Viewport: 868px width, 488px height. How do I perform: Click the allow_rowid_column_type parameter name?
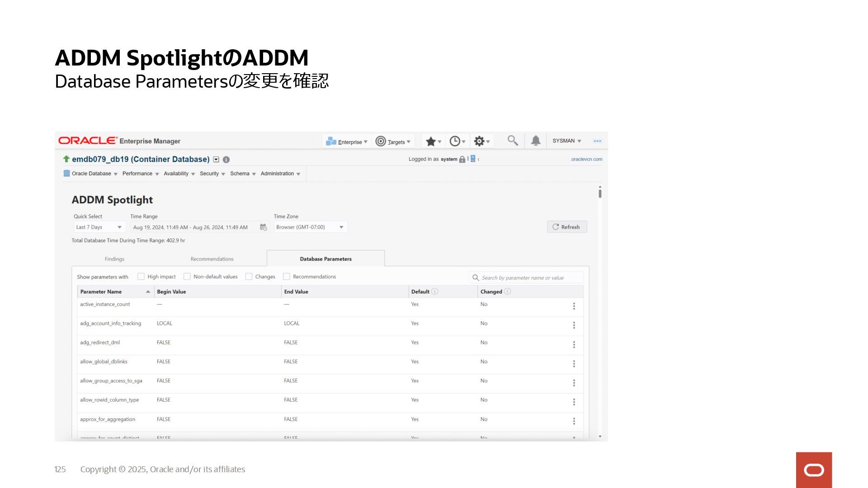coord(109,400)
